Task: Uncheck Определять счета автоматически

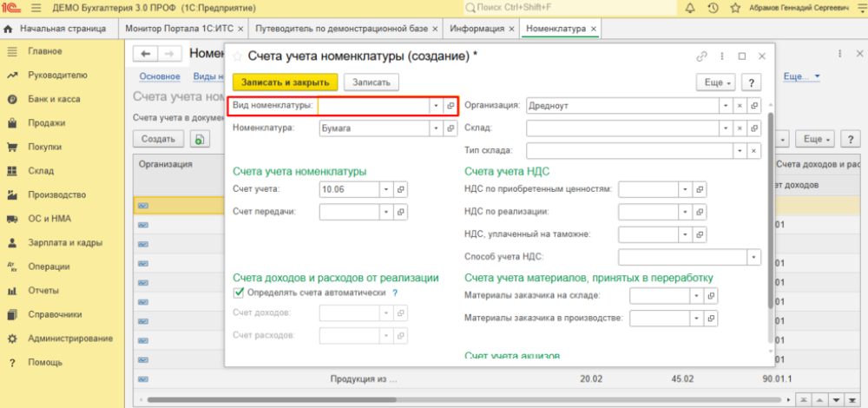Action: click(x=239, y=293)
